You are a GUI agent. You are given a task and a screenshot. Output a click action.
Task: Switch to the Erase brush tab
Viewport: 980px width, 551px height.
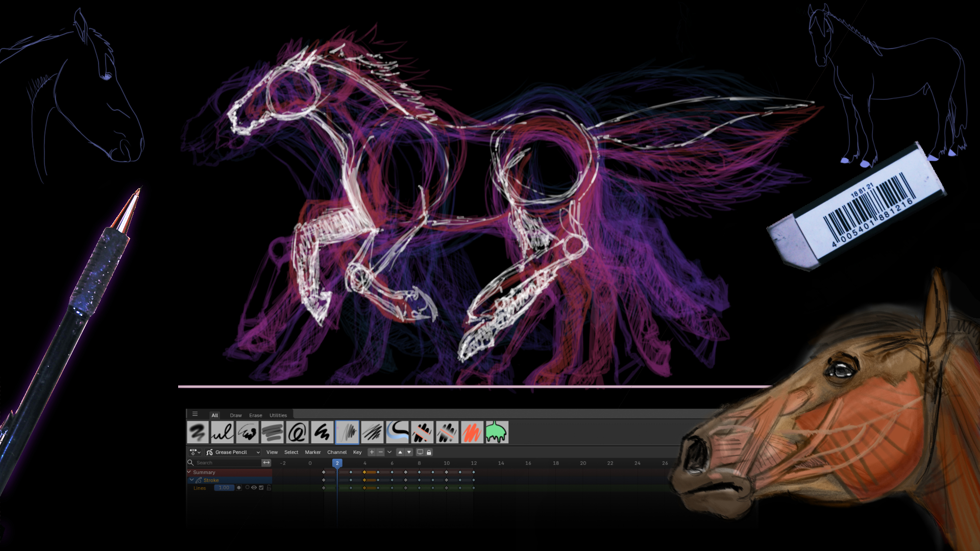(x=255, y=415)
